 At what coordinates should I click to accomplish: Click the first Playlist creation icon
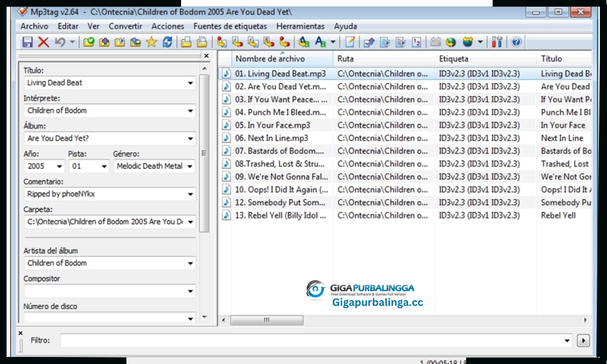[187, 42]
